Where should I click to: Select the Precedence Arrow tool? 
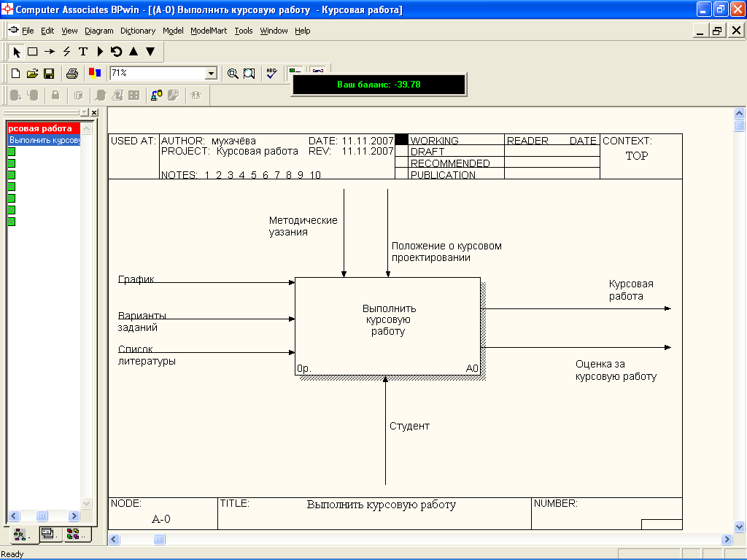coord(50,52)
